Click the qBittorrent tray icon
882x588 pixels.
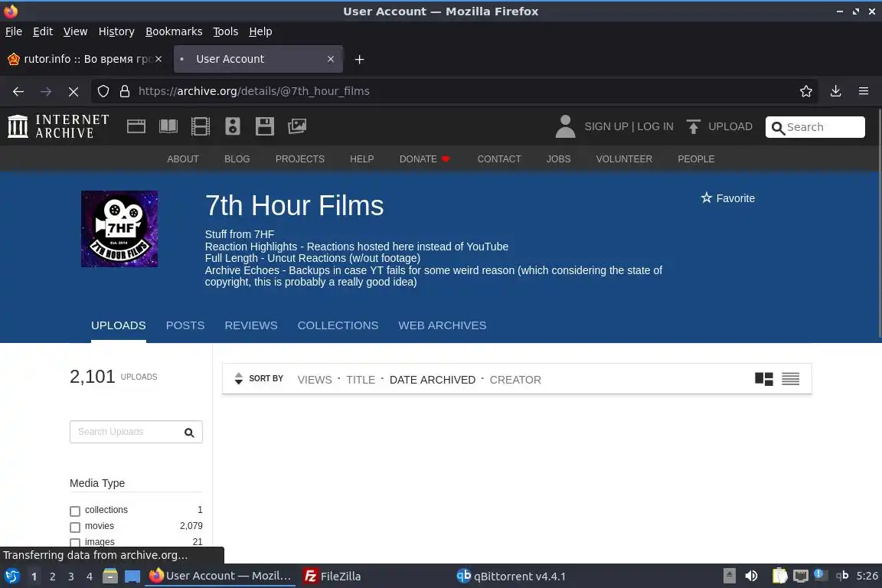click(x=842, y=575)
